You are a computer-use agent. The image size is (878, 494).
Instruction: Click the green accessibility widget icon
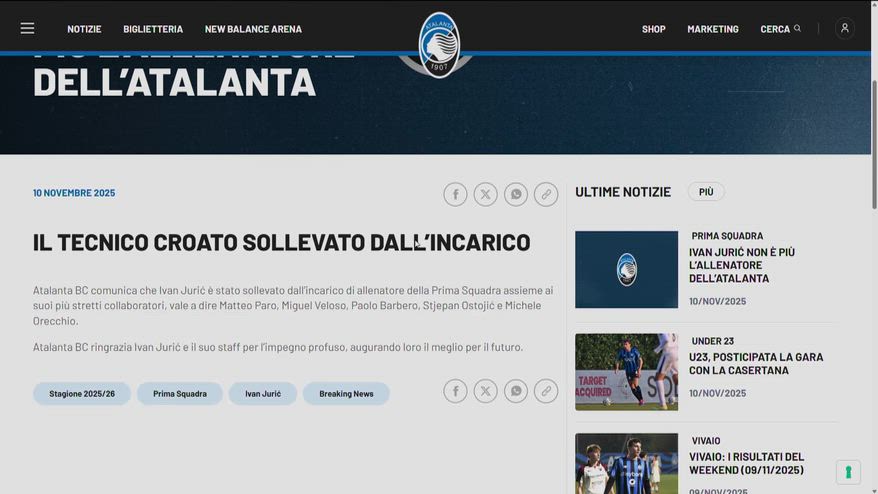848,472
